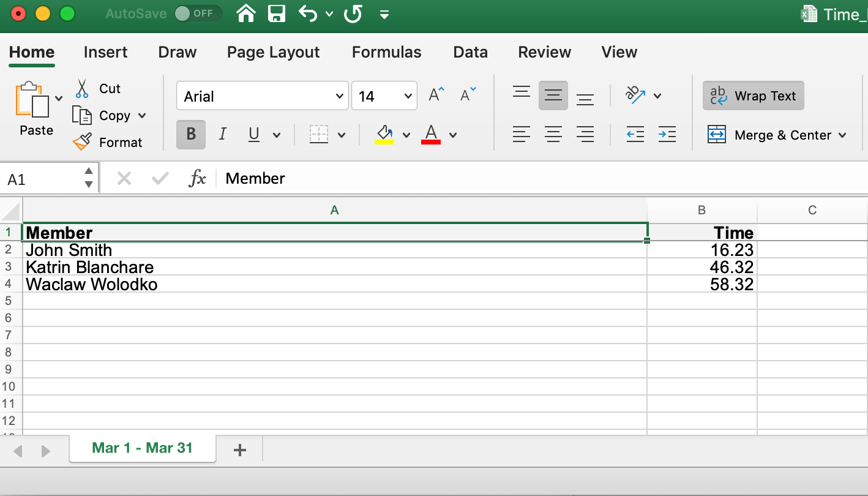This screenshot has width=868, height=496.
Task: Open the Arial font name dropdown
Action: click(340, 96)
